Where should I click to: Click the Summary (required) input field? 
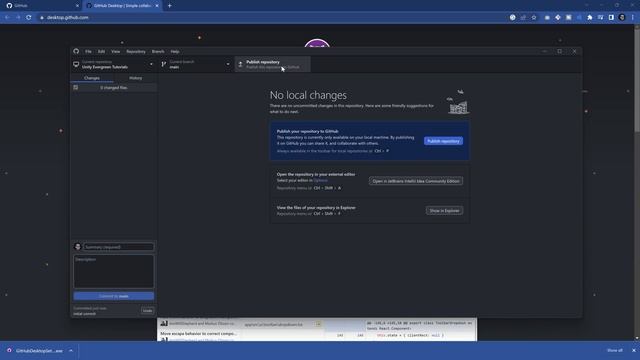point(118,247)
